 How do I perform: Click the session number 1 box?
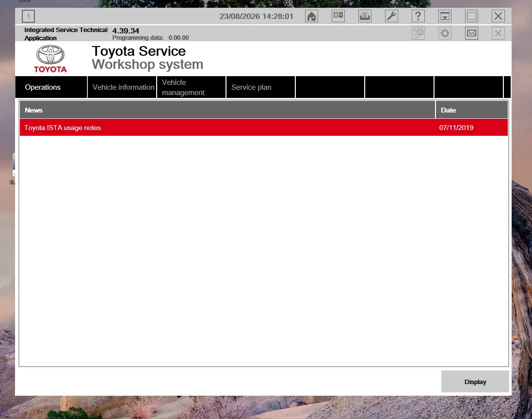(x=28, y=16)
